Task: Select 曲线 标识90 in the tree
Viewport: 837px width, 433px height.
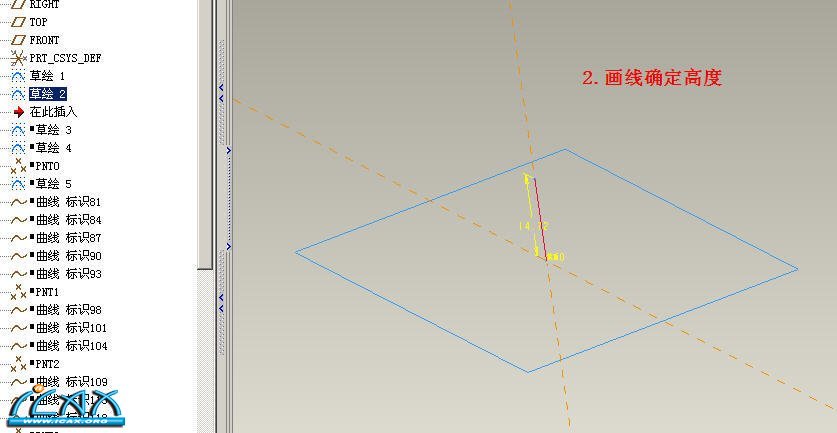Action: tap(68, 256)
